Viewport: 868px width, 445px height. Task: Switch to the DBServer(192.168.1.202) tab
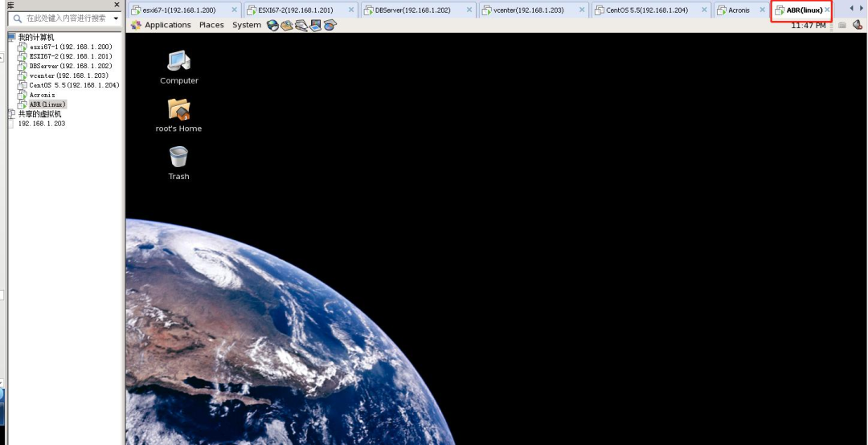pyautogui.click(x=418, y=10)
